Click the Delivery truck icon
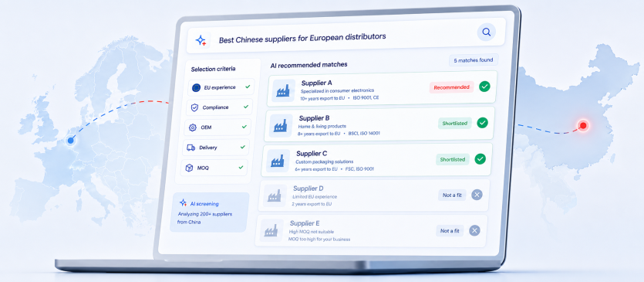Screen dimensions: 644x282 point(191,148)
